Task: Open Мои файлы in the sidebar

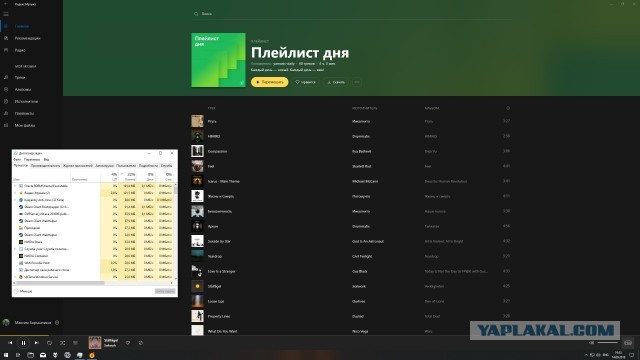Action: [x=24, y=125]
